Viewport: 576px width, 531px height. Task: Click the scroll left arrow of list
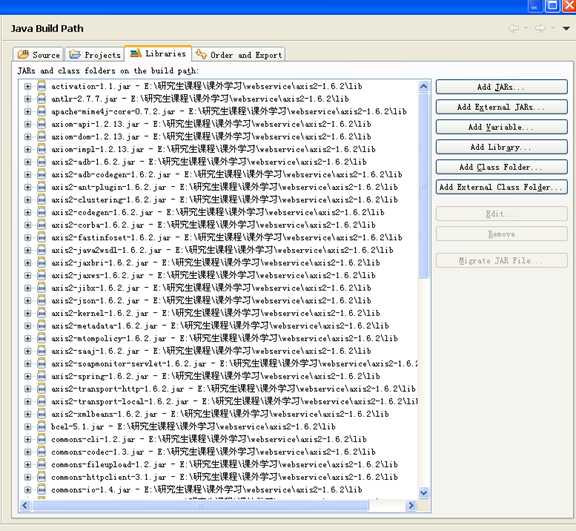(x=25, y=506)
